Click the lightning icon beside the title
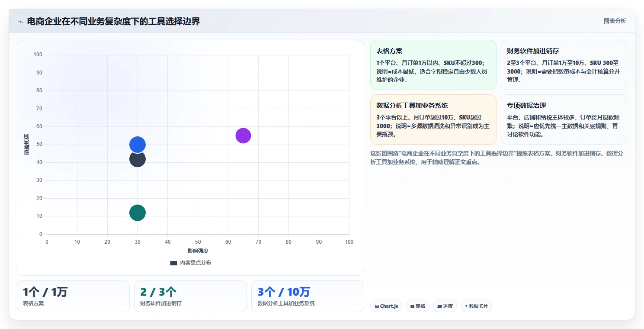This screenshot has height=329, width=644. [x=20, y=22]
